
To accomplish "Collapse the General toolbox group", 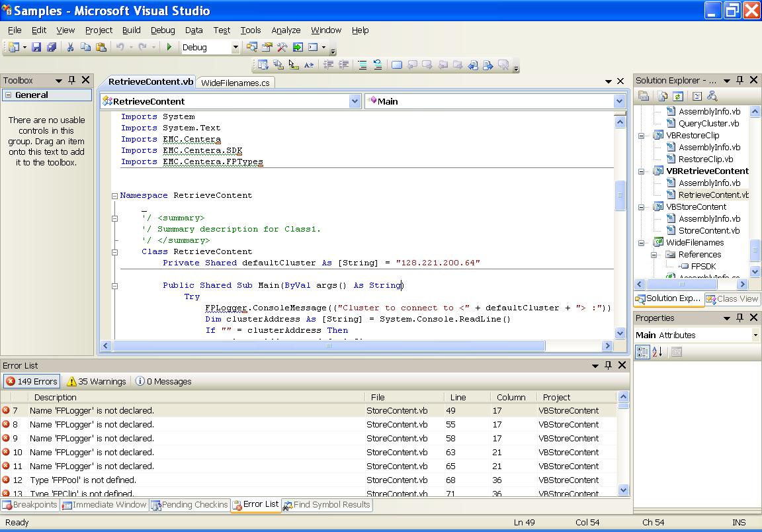I will coord(8,95).
